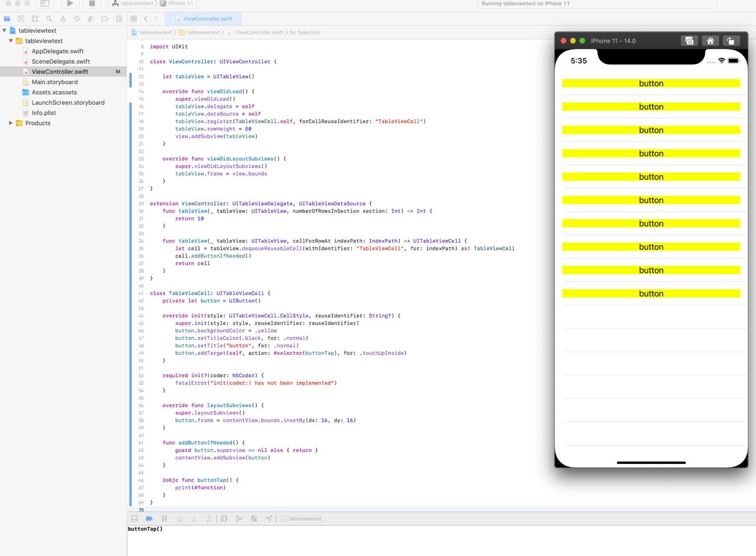Open the Debug View Hierarchy

pyautogui.click(x=224, y=519)
